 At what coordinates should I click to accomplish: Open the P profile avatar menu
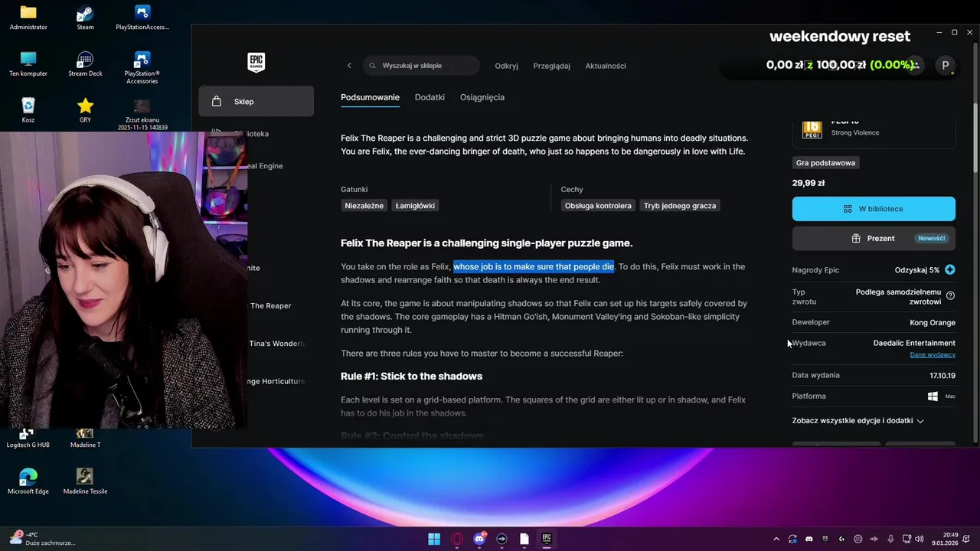click(x=946, y=66)
